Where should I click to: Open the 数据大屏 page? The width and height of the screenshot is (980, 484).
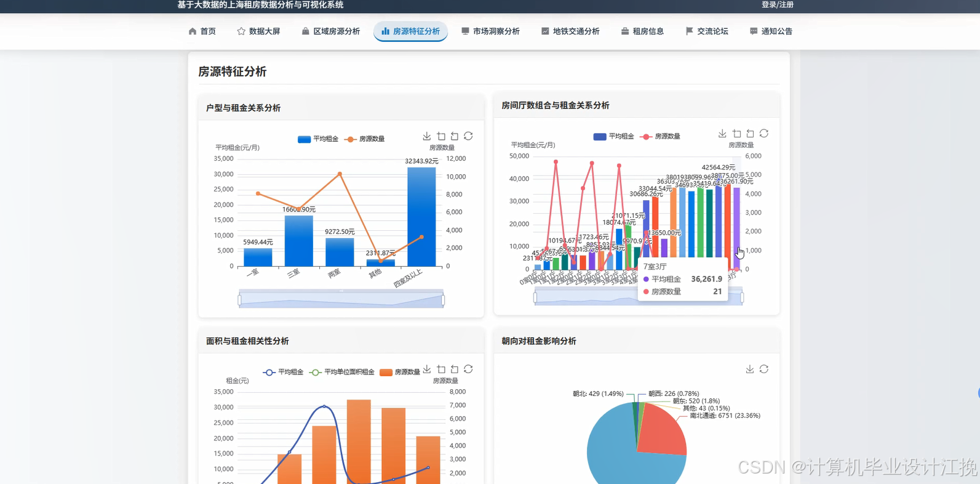(x=258, y=31)
